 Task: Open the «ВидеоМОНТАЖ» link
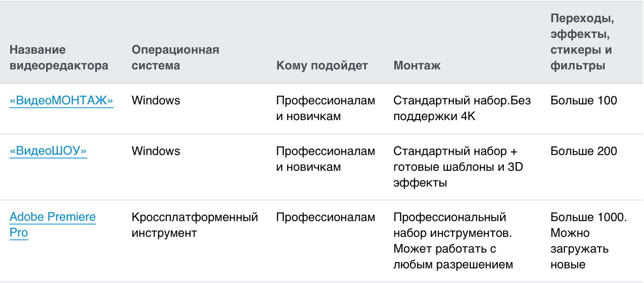(x=61, y=101)
